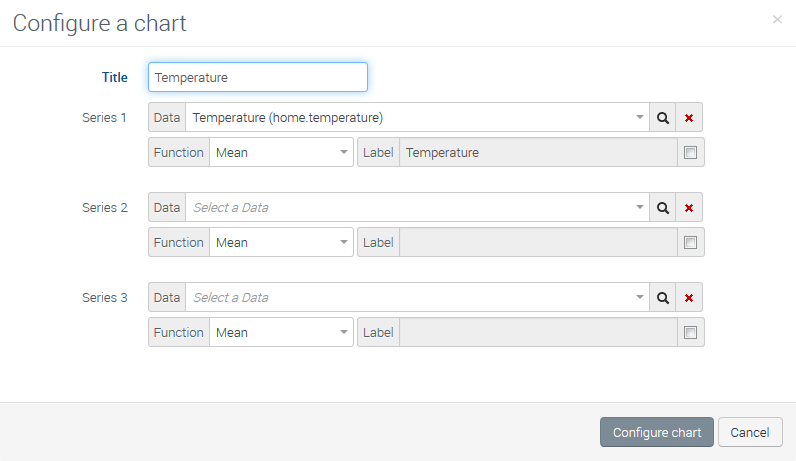Enable the Series 1 custom label checkbox

pyautogui.click(x=690, y=153)
